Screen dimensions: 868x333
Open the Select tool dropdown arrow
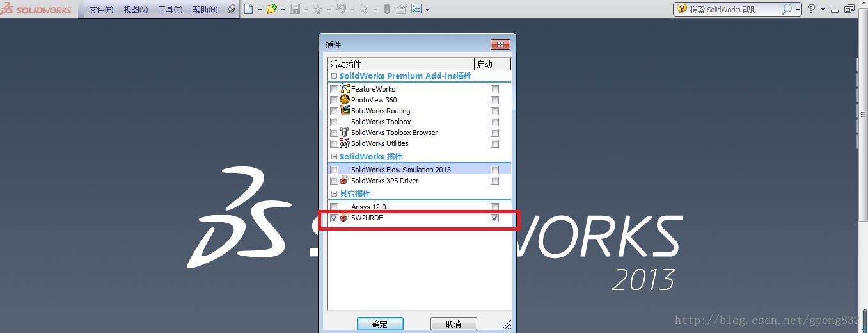[x=375, y=10]
